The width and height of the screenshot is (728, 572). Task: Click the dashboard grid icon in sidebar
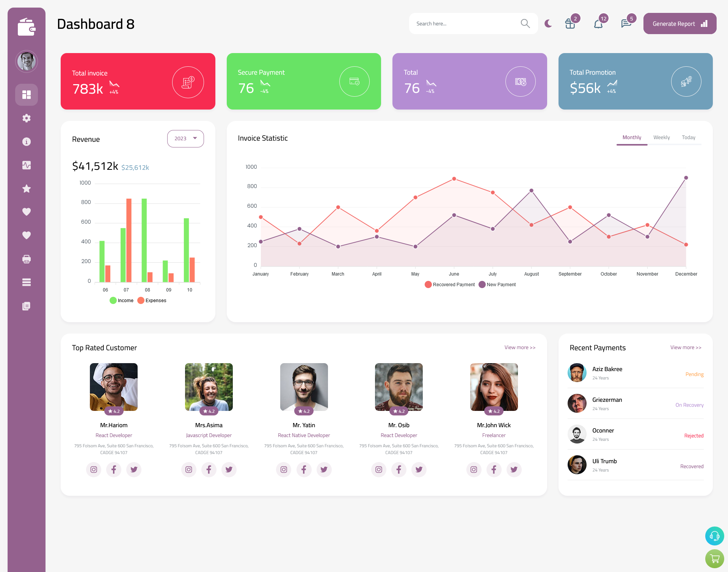[x=26, y=94]
